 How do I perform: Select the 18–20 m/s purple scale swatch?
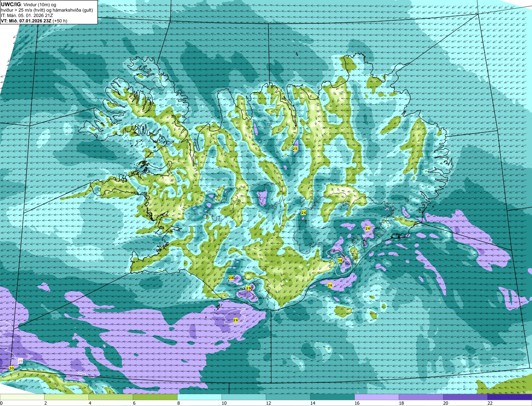tap(421, 397)
